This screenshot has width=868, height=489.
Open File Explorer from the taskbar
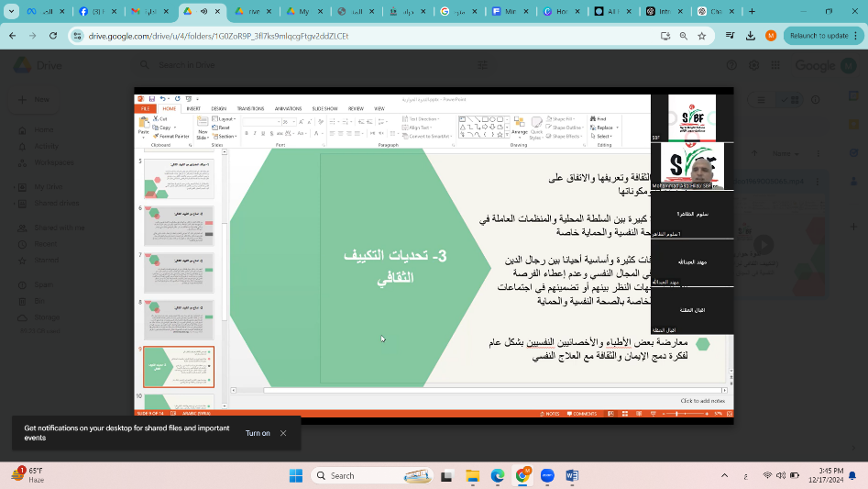[x=472, y=475]
